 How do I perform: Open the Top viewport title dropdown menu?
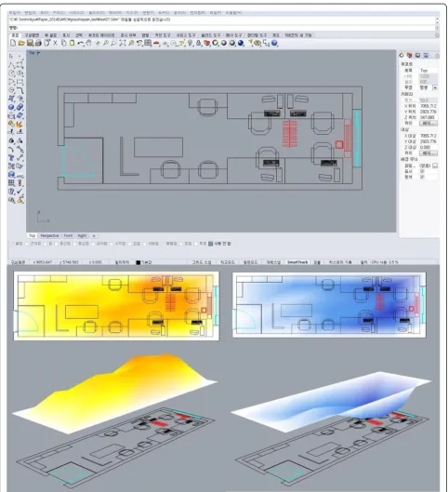[x=34, y=53]
